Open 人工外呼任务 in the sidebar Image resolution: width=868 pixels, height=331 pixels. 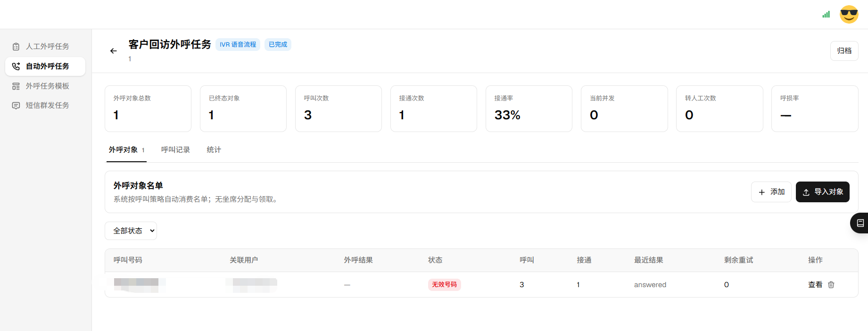click(45, 46)
